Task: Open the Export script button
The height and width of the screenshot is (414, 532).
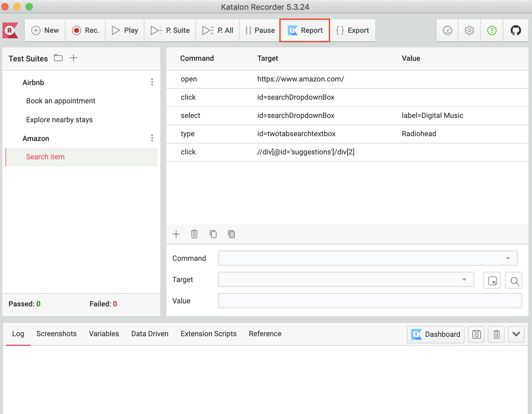Action: [353, 30]
